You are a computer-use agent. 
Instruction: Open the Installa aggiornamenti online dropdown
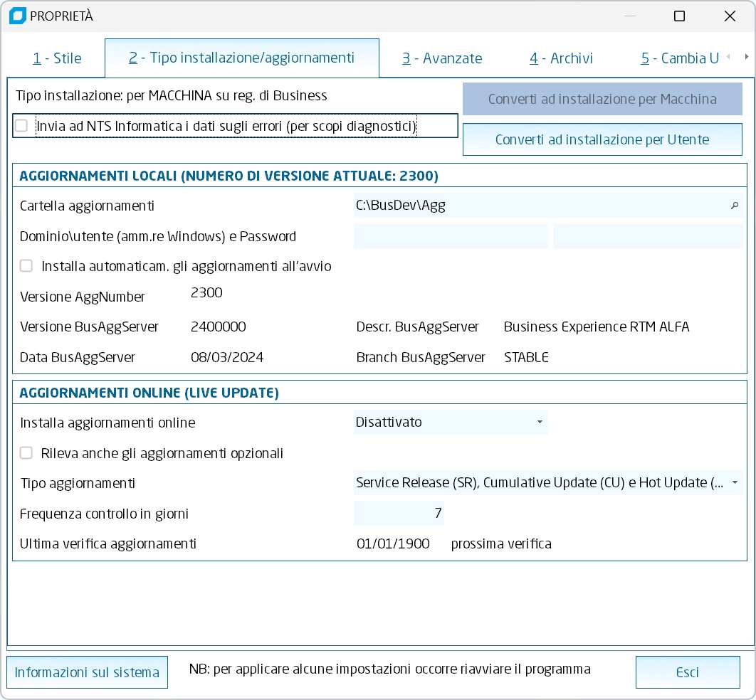point(540,422)
